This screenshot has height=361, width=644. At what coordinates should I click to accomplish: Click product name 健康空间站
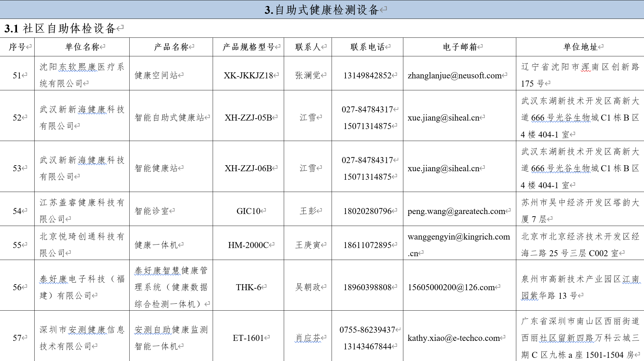(x=156, y=76)
